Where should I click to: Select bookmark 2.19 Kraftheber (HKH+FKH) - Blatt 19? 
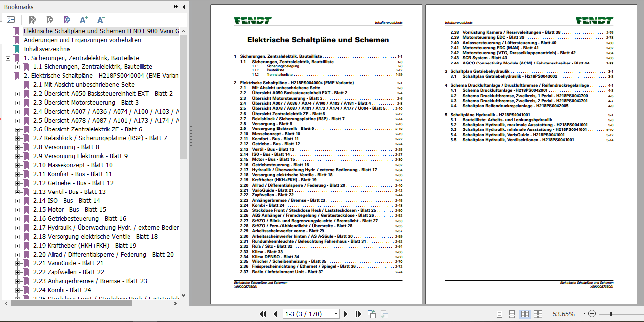click(84, 246)
